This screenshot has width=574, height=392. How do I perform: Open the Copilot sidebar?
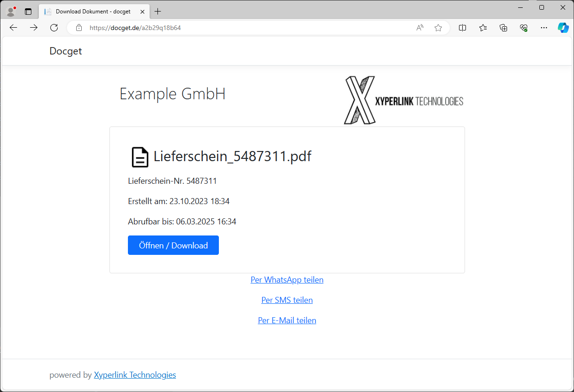563,28
